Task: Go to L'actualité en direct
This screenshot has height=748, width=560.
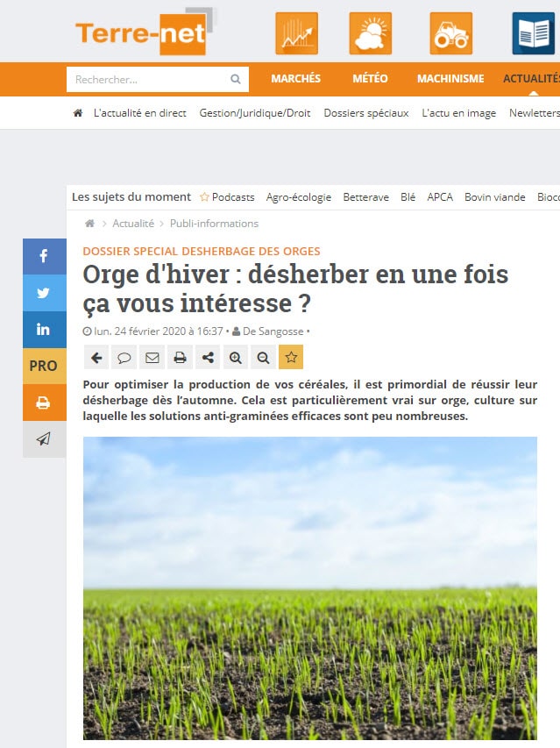Action: point(139,113)
